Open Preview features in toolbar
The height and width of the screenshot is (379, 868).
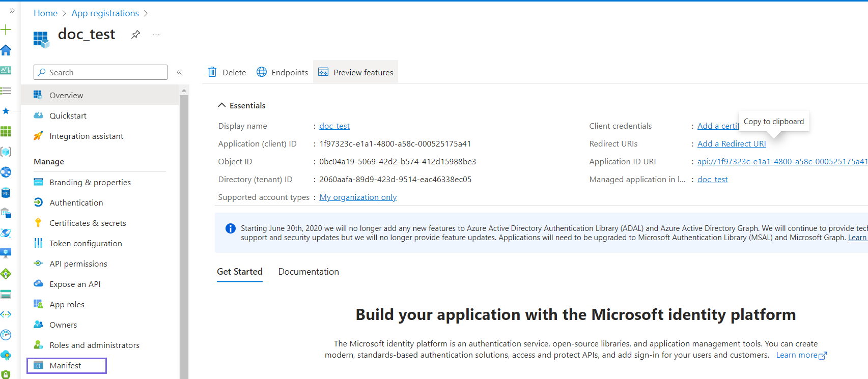pos(355,72)
